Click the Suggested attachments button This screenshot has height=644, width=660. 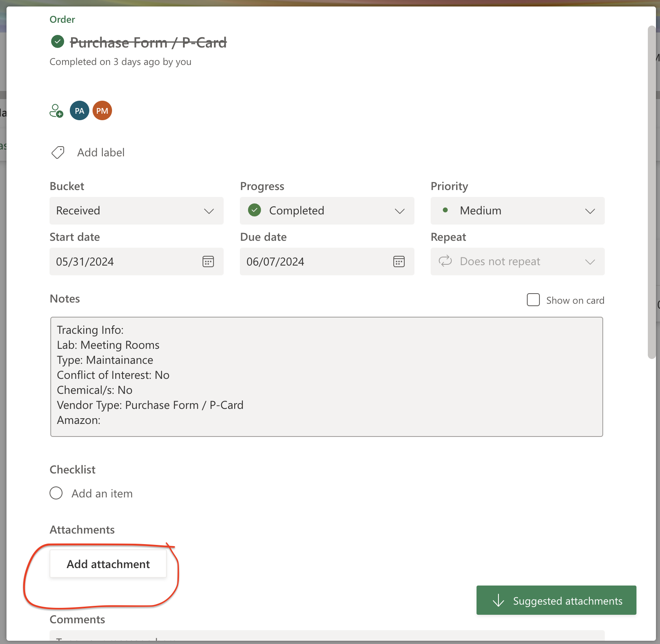[x=556, y=600]
